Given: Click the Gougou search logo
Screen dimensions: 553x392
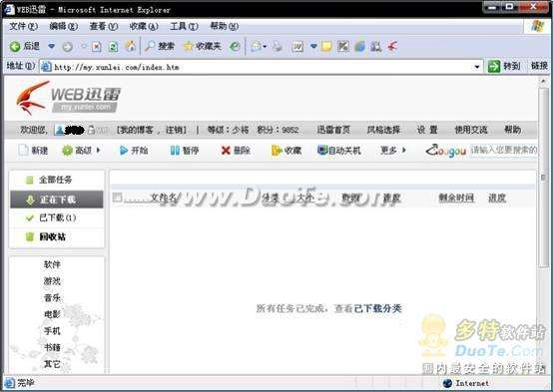Looking at the screenshot, I should 446,151.
